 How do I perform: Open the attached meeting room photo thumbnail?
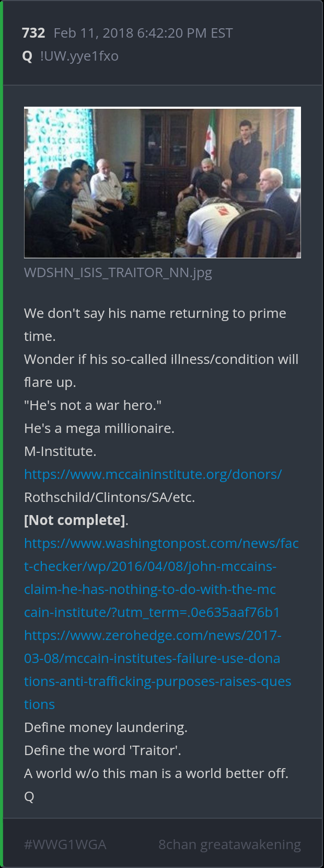[162, 182]
